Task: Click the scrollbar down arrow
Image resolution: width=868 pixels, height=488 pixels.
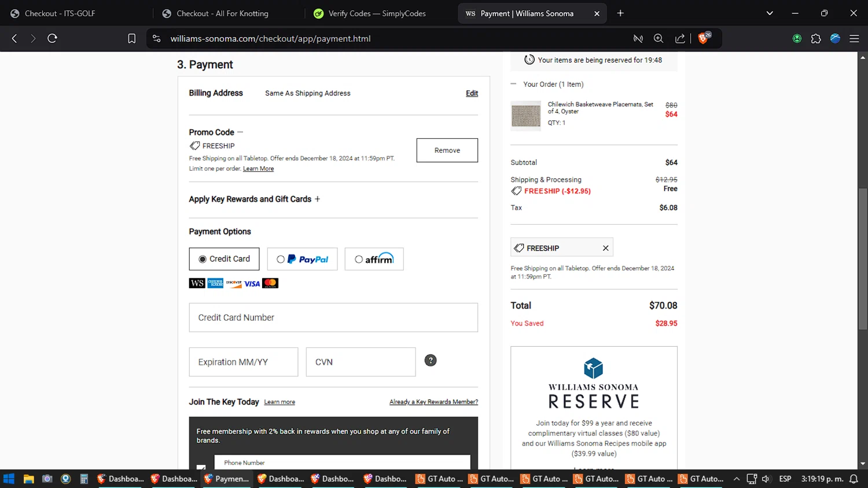Action: click(863, 464)
